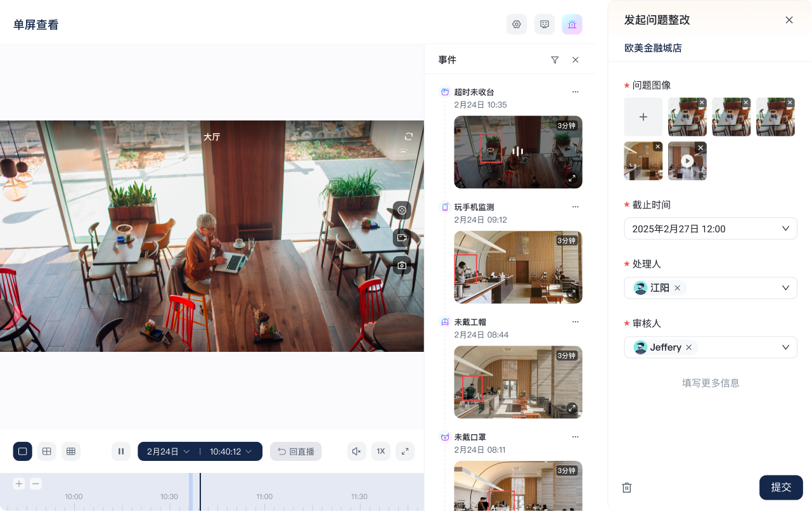Open the settings gear icon
Image resolution: width=812 pixels, height=511 pixels.
516,24
